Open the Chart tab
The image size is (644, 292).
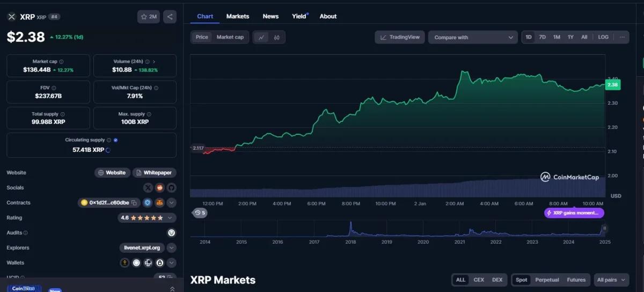click(205, 17)
